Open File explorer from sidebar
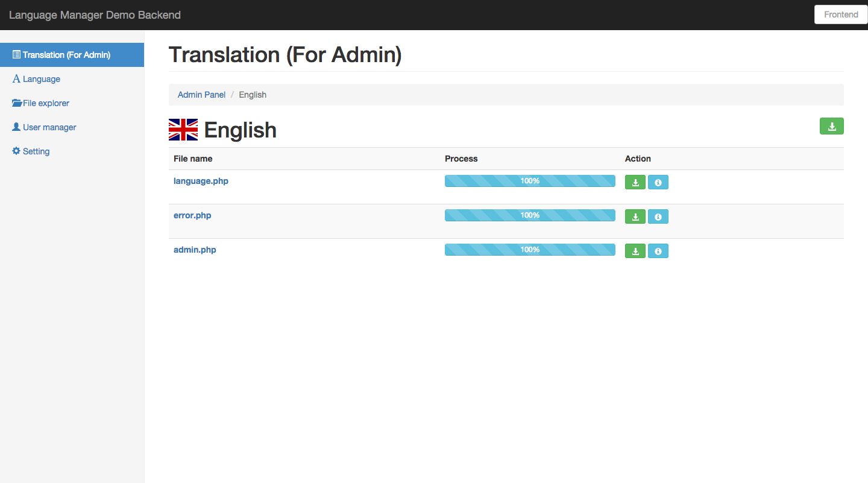This screenshot has width=868, height=483. tap(46, 103)
